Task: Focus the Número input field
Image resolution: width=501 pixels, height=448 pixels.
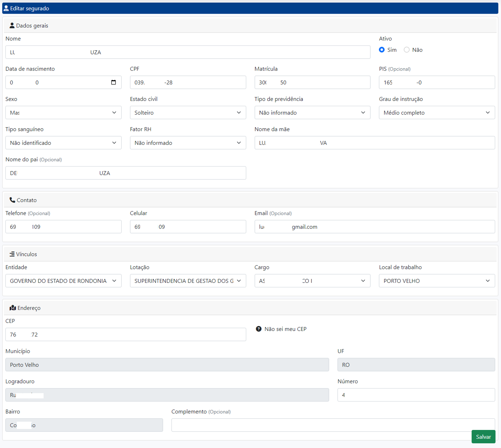Action: pos(416,395)
